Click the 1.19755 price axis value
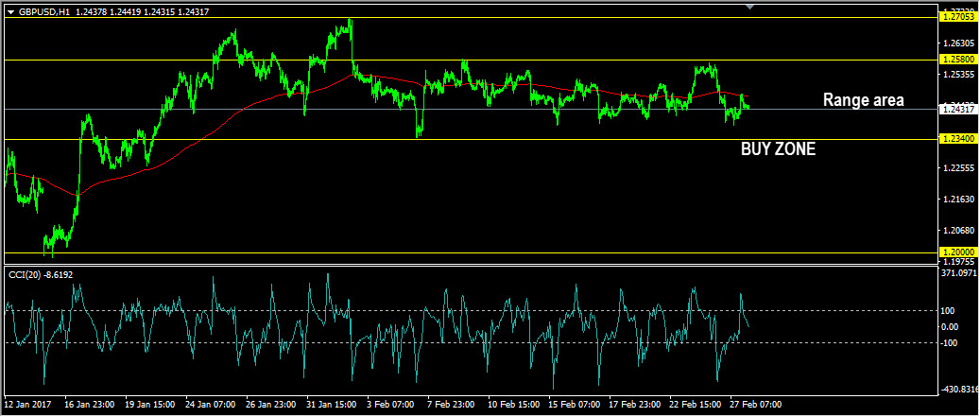This screenshot has height=417, width=980. point(960,261)
